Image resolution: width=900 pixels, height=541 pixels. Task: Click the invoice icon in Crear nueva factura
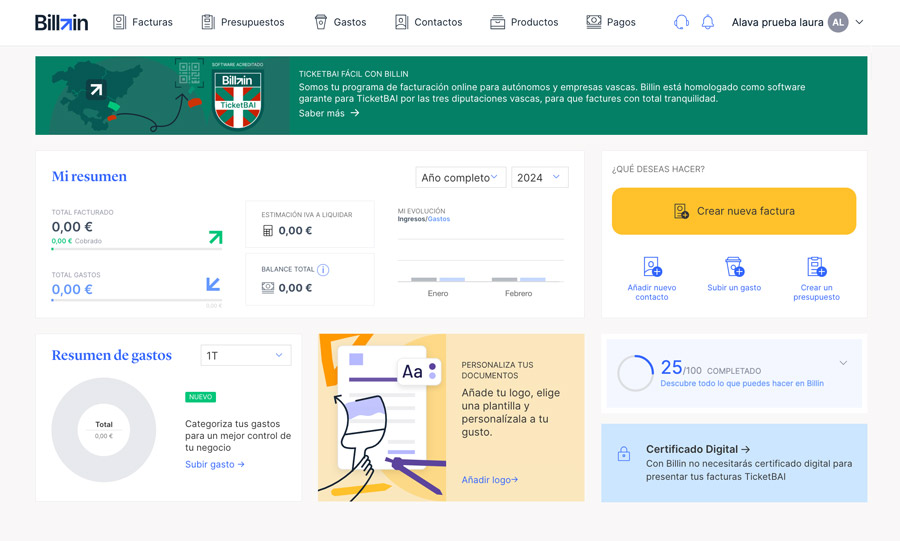pos(681,211)
